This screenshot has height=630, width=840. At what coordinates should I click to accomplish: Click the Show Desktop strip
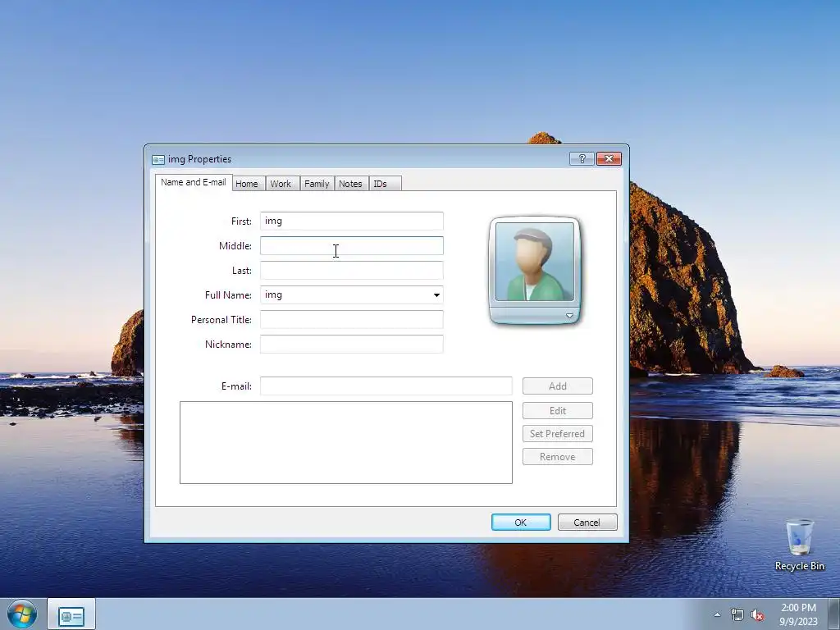pyautogui.click(x=834, y=614)
